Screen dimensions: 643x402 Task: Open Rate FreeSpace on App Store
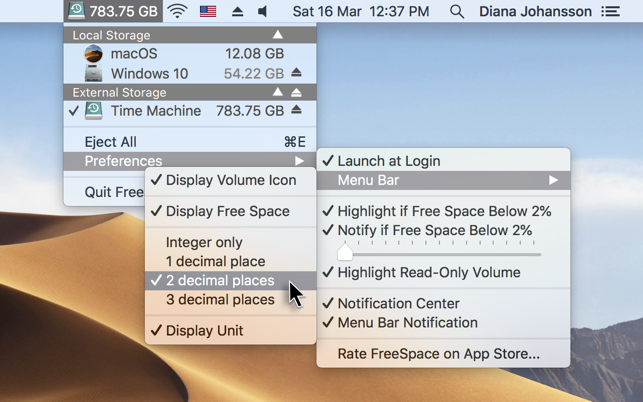[x=443, y=354]
